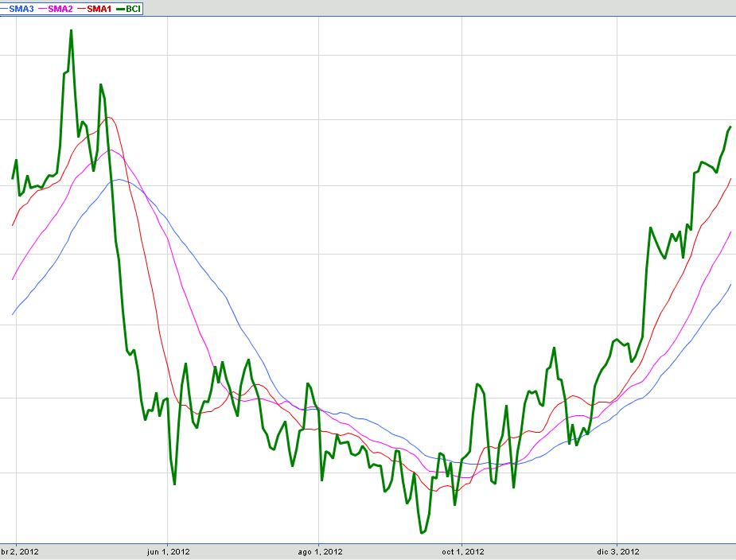The width and height of the screenshot is (736, 560).
Task: Click the "ago 1, 2012" axis label
Action: pos(319,551)
